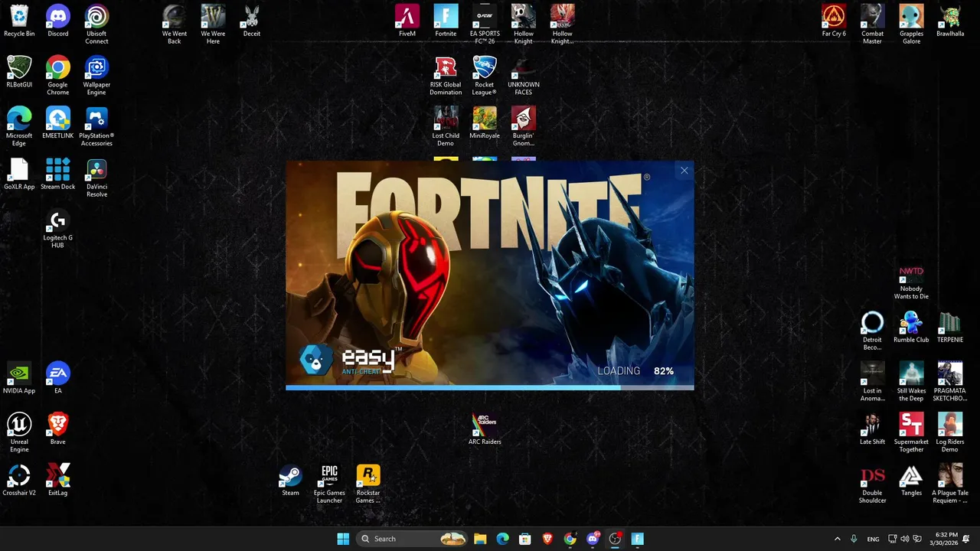Open Google Chrome from the desktop

coord(58,76)
